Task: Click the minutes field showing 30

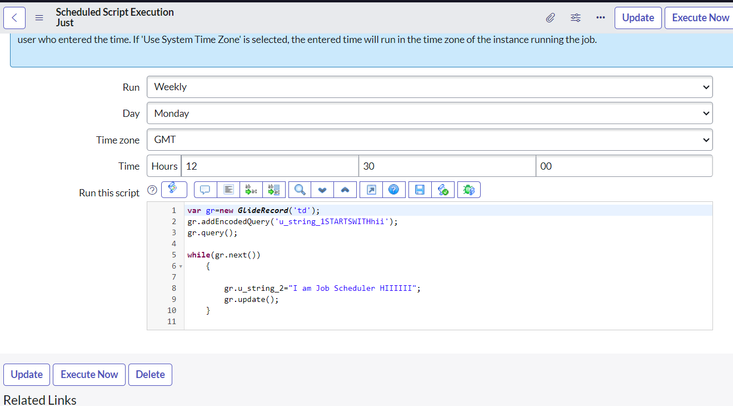Action: (447, 166)
